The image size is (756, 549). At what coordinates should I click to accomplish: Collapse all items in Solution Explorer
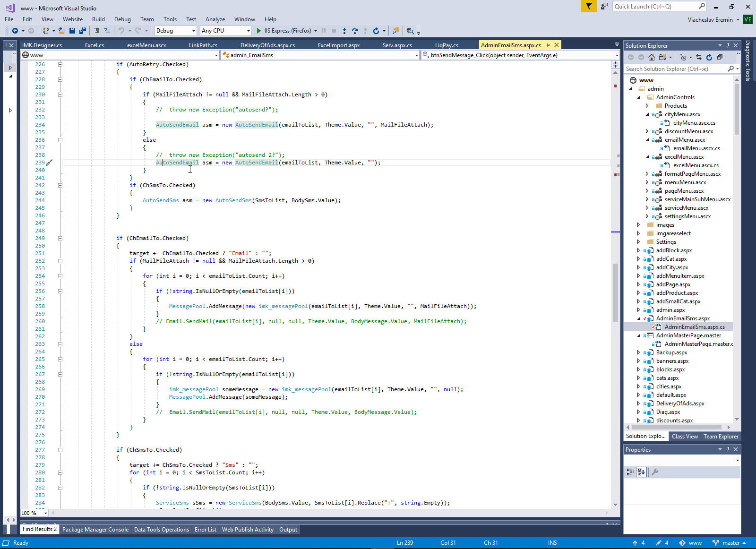tap(720, 57)
